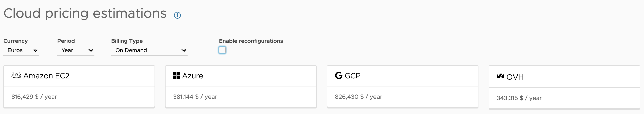644x114 pixels.
Task: Click the 816,429 $ / year Amazon price
Action: tap(34, 97)
